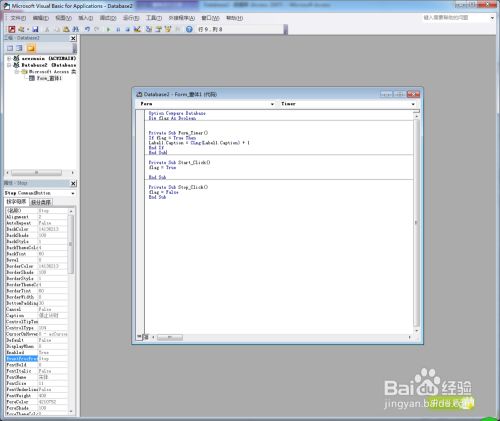Click the properties list vertical scrollbar thumb
500x421 pixels.
point(70,244)
